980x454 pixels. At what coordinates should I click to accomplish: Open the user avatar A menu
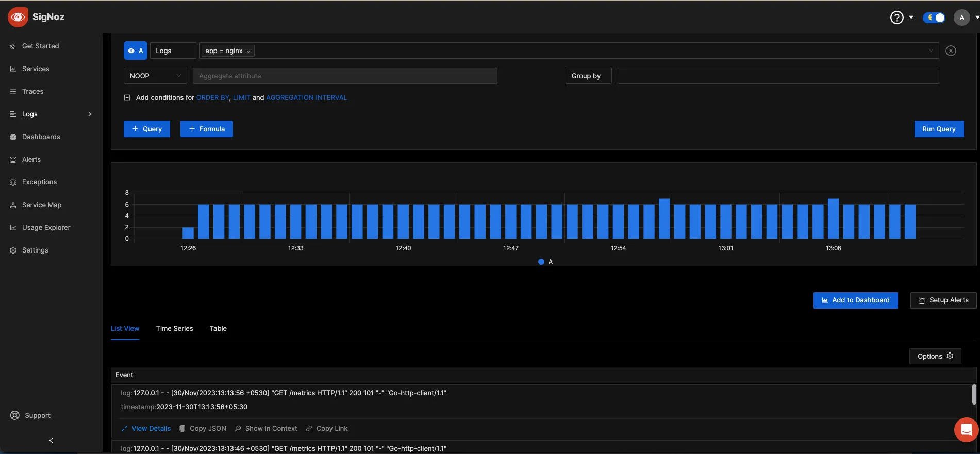[x=961, y=18]
